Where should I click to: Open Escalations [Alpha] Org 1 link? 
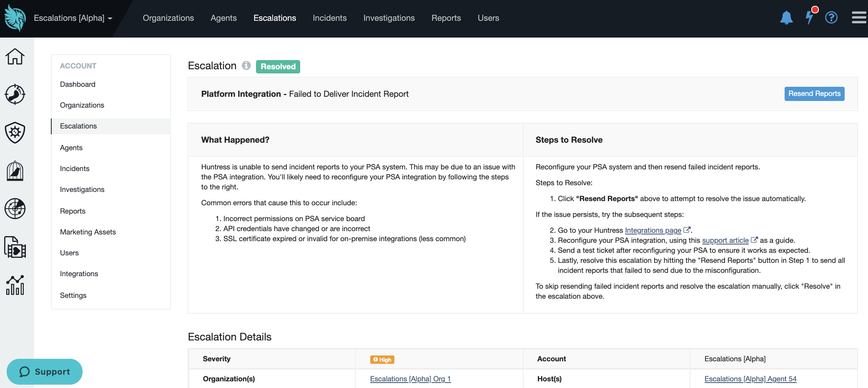tap(410, 379)
